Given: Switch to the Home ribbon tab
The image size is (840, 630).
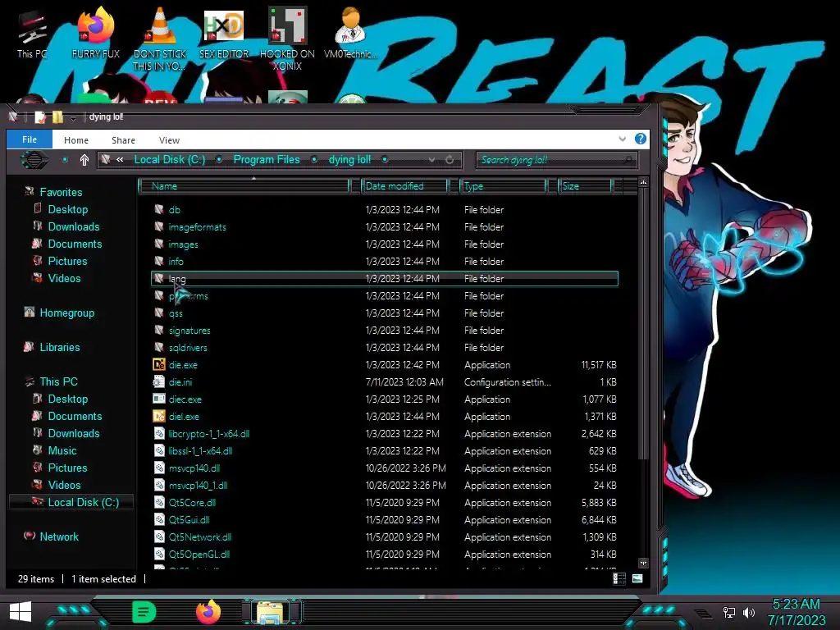Looking at the screenshot, I should (76, 140).
